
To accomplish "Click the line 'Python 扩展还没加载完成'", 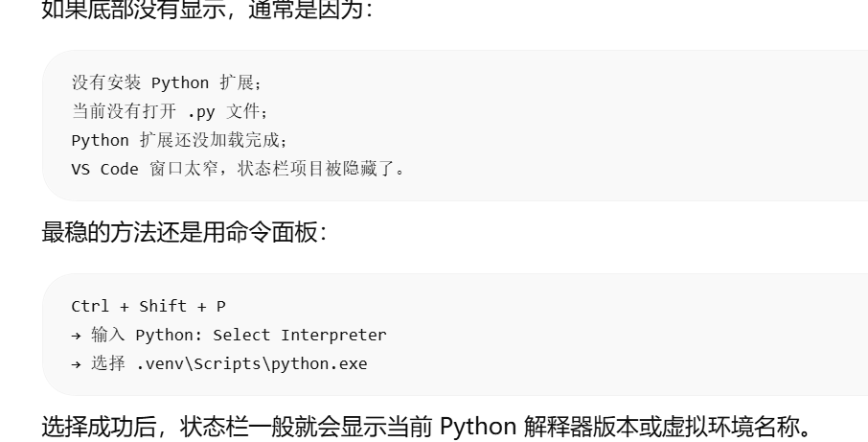I will 180,141.
